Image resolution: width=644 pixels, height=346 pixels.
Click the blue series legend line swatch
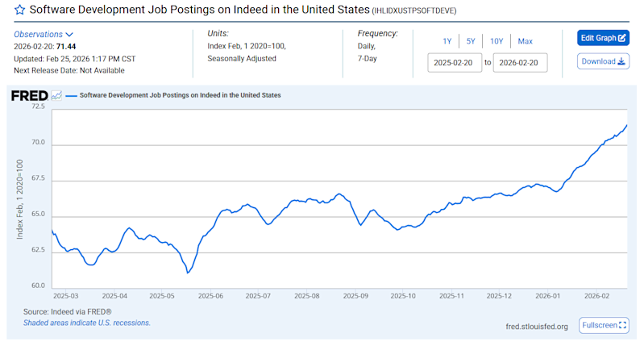71,95
